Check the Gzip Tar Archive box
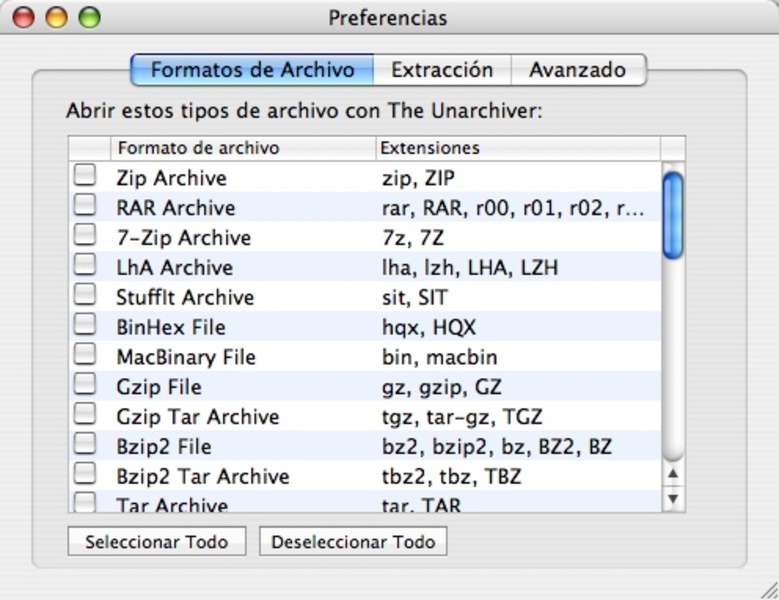 [86, 414]
